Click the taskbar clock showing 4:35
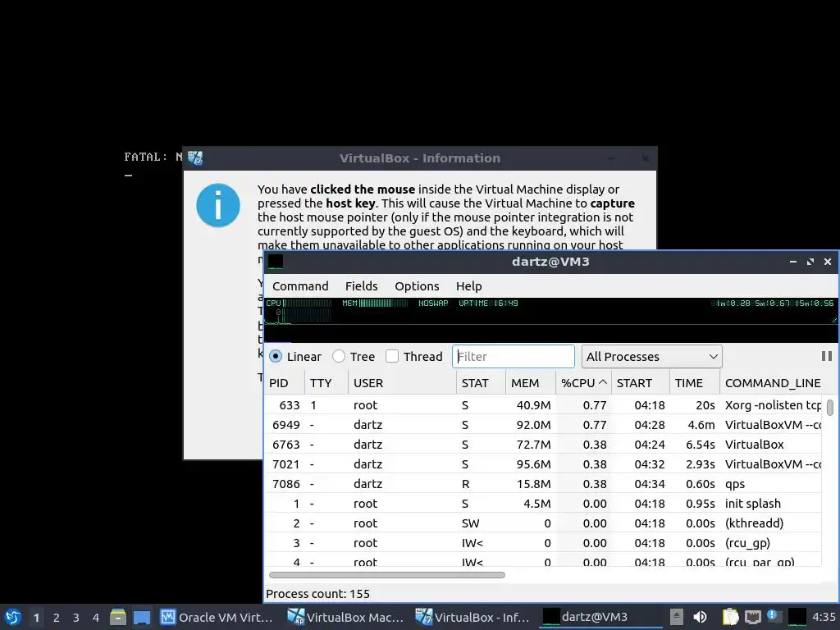 824,617
